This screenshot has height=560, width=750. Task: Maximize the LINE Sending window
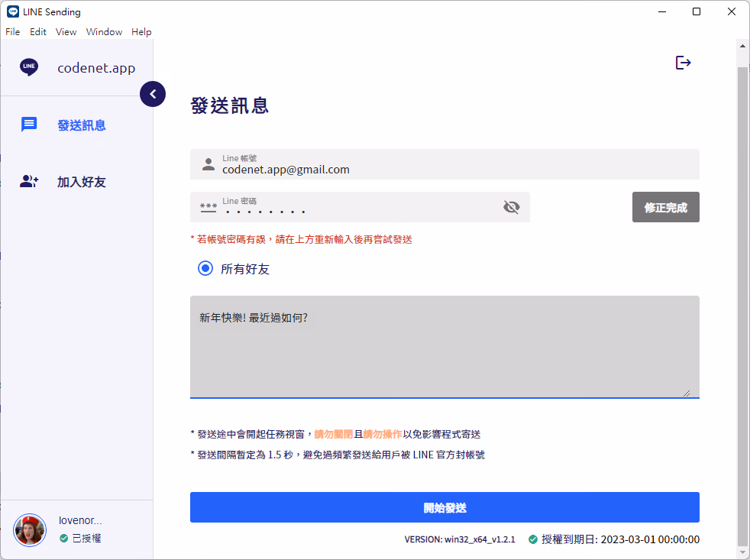697,11
